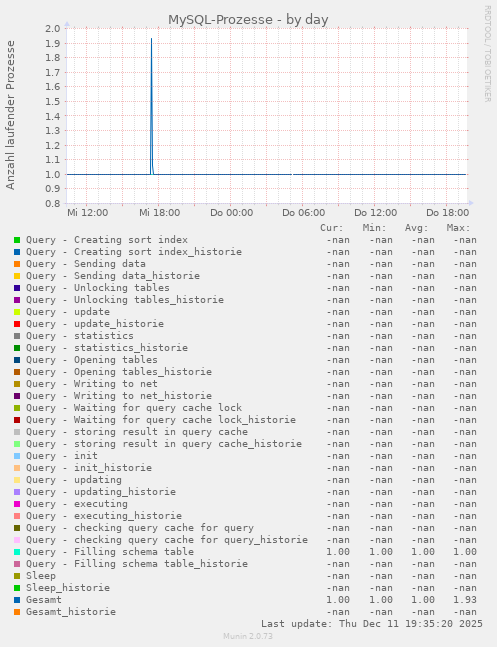This screenshot has width=497, height=647.
Task: Select the yellow Sending data_historie swatch
Action: point(17,276)
